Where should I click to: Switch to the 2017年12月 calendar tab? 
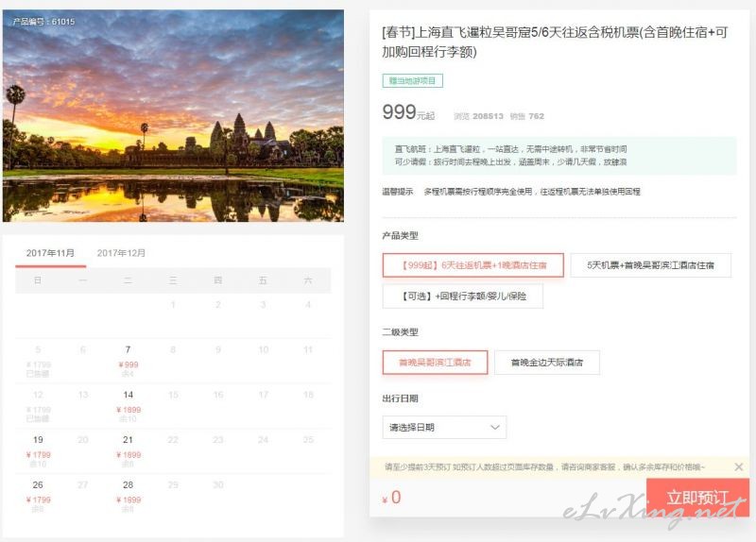point(121,253)
